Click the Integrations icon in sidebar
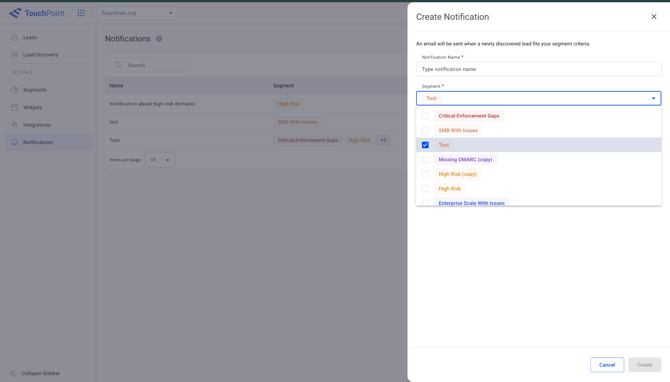The height and width of the screenshot is (382, 670). [x=15, y=125]
